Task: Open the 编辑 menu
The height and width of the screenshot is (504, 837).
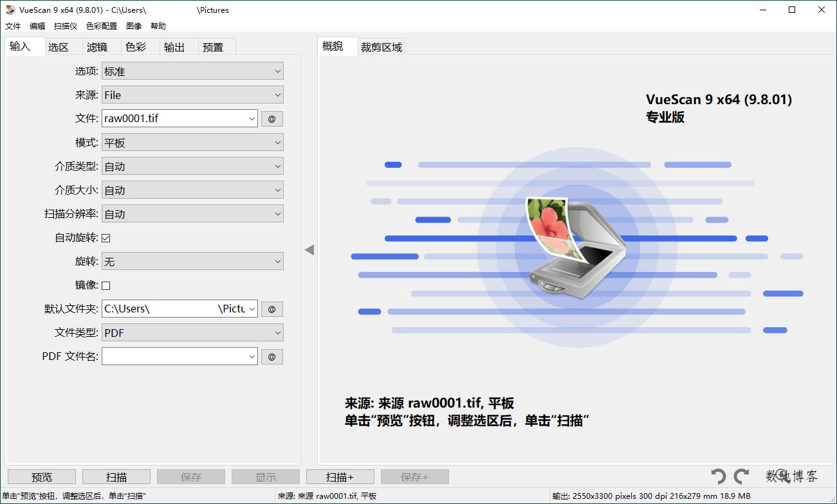Action: 37,26
